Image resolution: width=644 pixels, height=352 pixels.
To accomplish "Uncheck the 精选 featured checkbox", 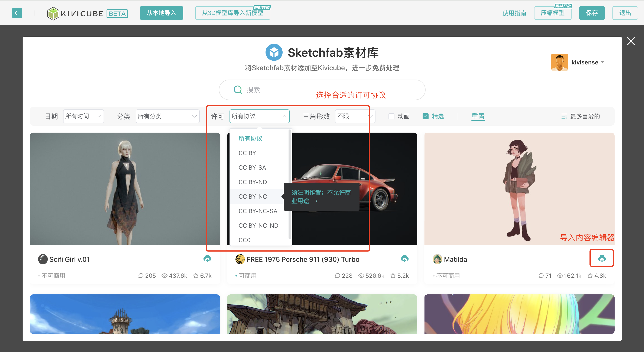I will (425, 116).
